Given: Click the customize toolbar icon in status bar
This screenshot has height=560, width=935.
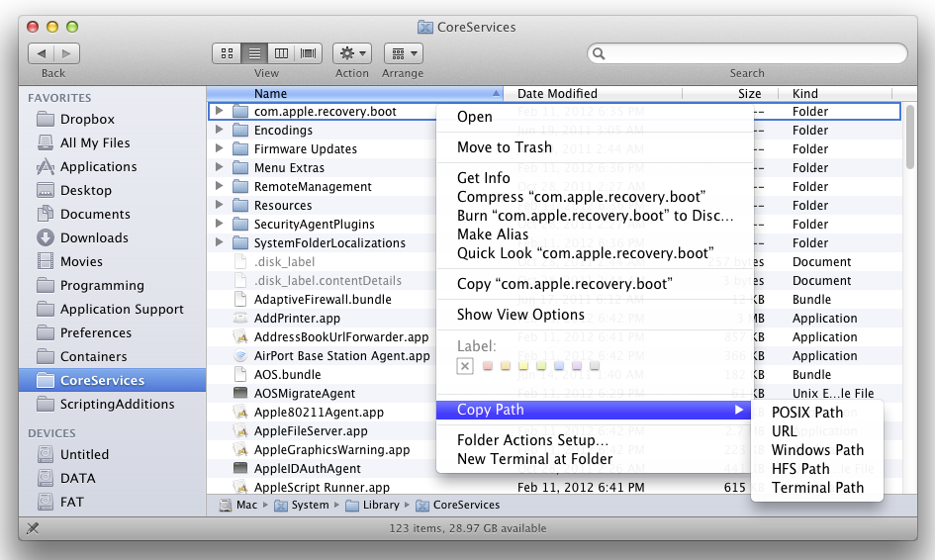Looking at the screenshot, I should (33, 528).
